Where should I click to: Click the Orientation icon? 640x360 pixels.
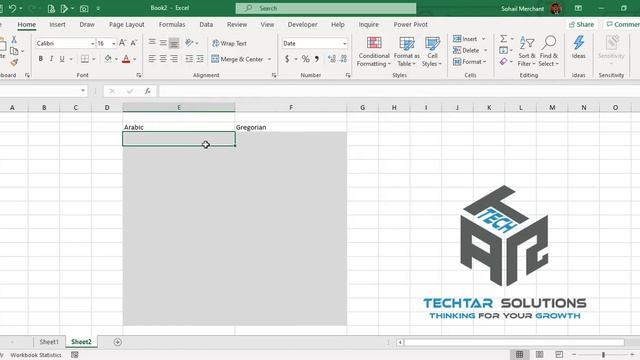click(189, 42)
